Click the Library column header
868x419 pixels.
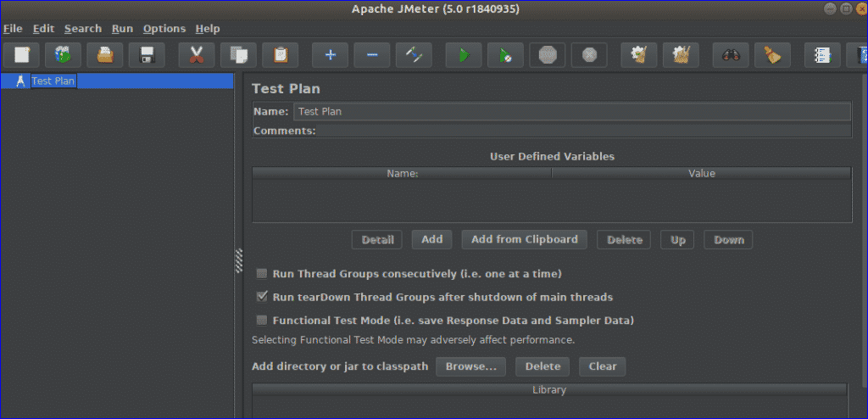pos(549,389)
